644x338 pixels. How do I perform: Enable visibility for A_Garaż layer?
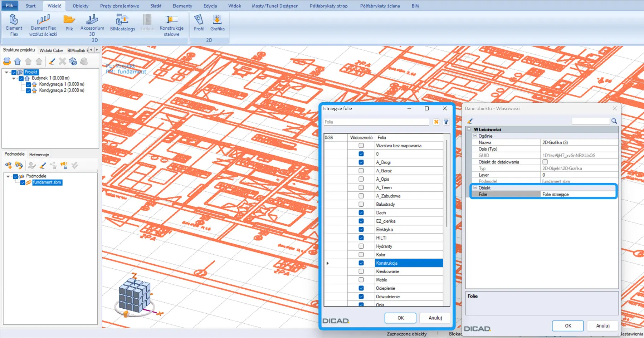tap(361, 171)
